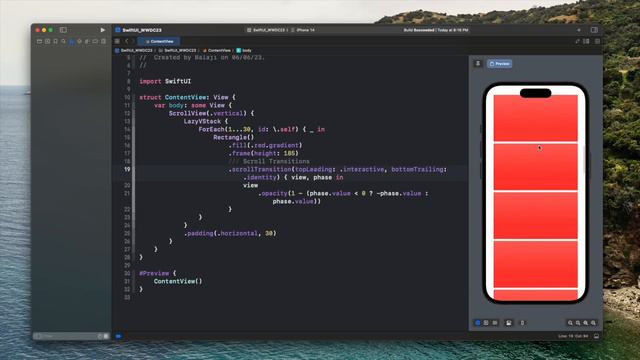The height and width of the screenshot is (360, 640).
Task: Click the 'LazyVStack' code line
Action: [x=206, y=121]
